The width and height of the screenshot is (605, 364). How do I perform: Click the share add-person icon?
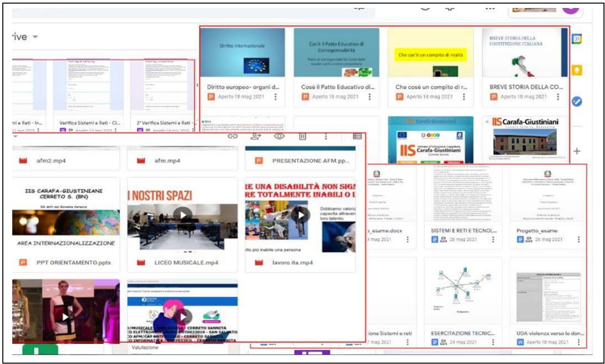coord(256,136)
